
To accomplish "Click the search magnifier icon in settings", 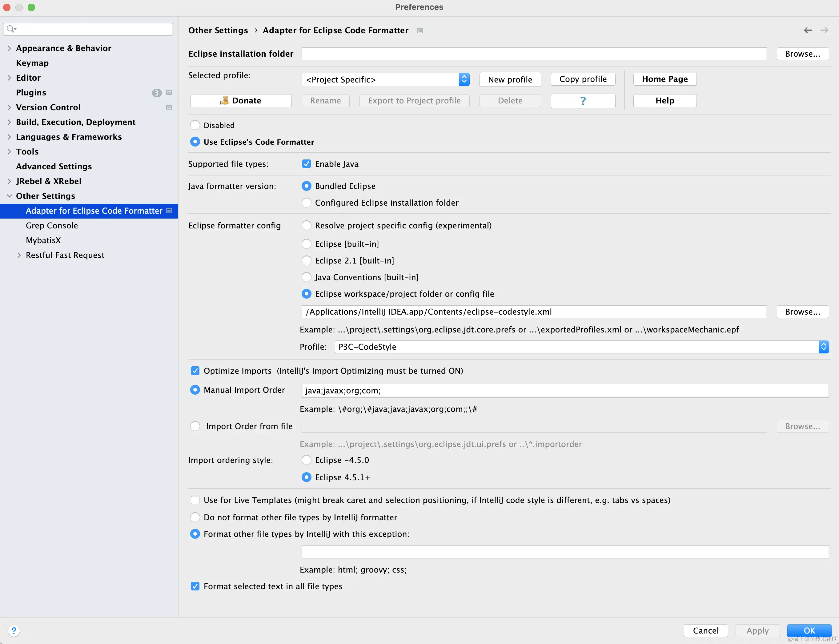I will pyautogui.click(x=11, y=29).
